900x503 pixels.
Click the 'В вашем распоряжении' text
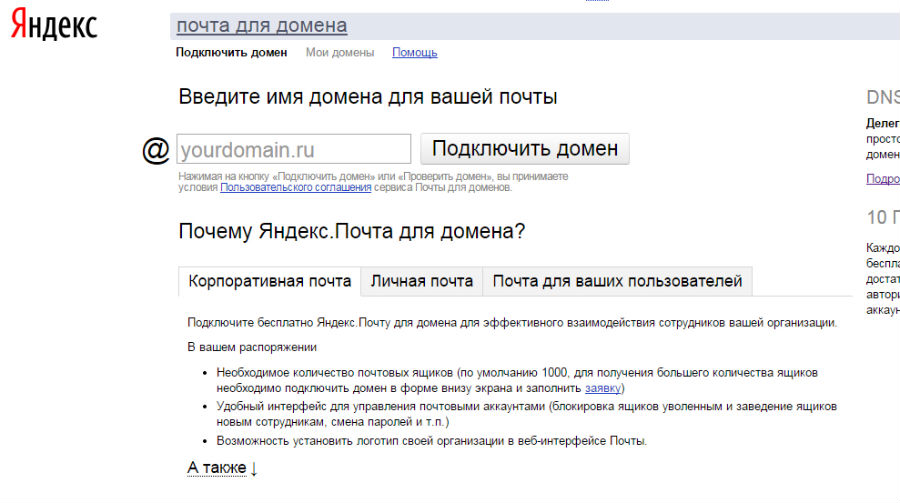(x=252, y=347)
